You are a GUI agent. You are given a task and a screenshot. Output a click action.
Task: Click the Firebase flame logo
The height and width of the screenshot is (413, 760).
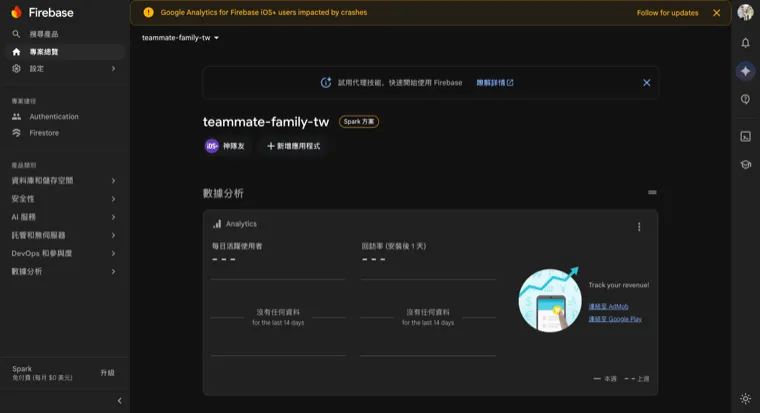pos(16,12)
